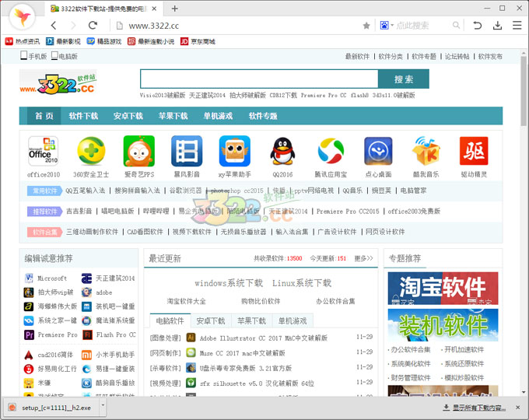Open Muse CC 2017 mac entry
529x420 pixels.
242,353
